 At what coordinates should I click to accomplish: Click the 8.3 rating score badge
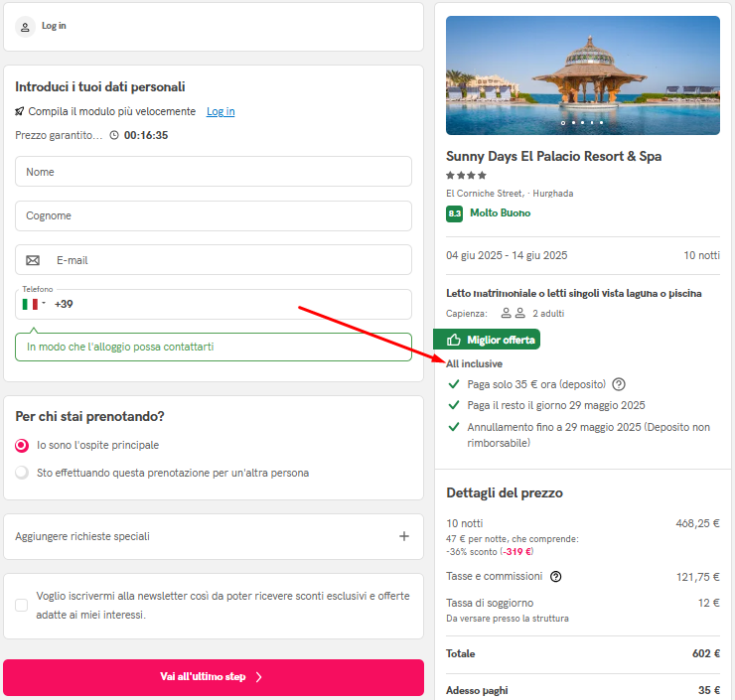pyautogui.click(x=454, y=213)
